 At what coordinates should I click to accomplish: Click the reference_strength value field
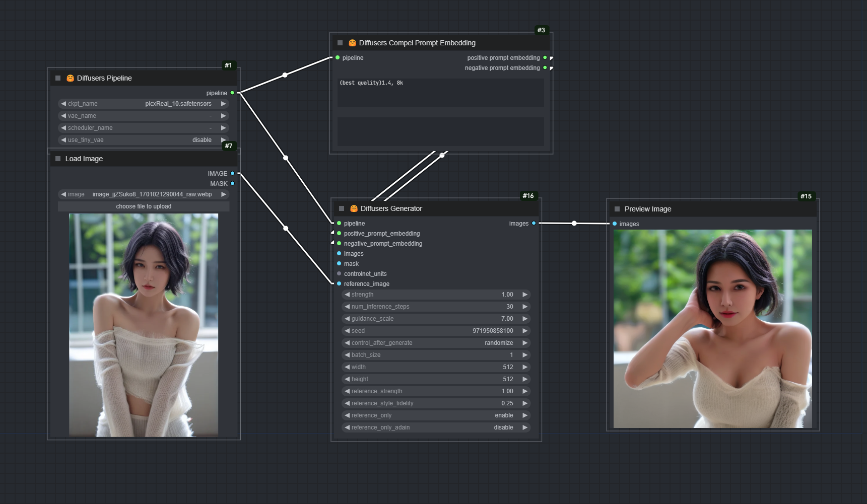pyautogui.click(x=436, y=391)
